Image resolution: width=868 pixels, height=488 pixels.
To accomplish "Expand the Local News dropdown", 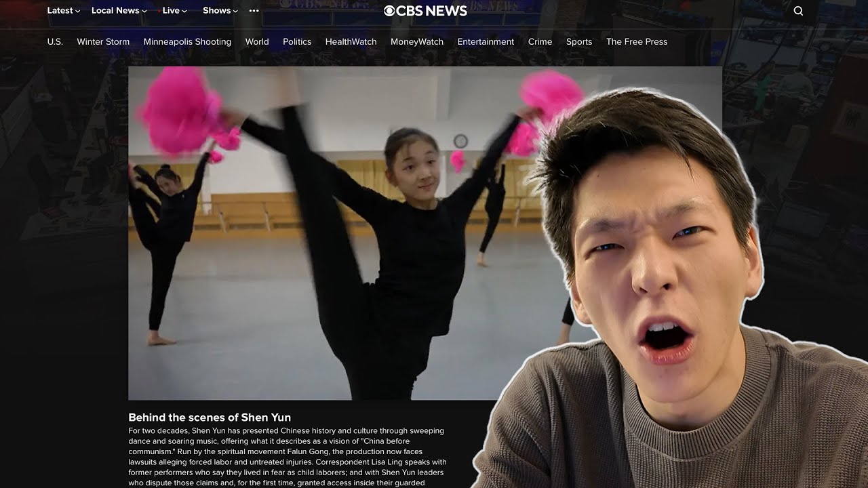I will click(x=119, y=11).
